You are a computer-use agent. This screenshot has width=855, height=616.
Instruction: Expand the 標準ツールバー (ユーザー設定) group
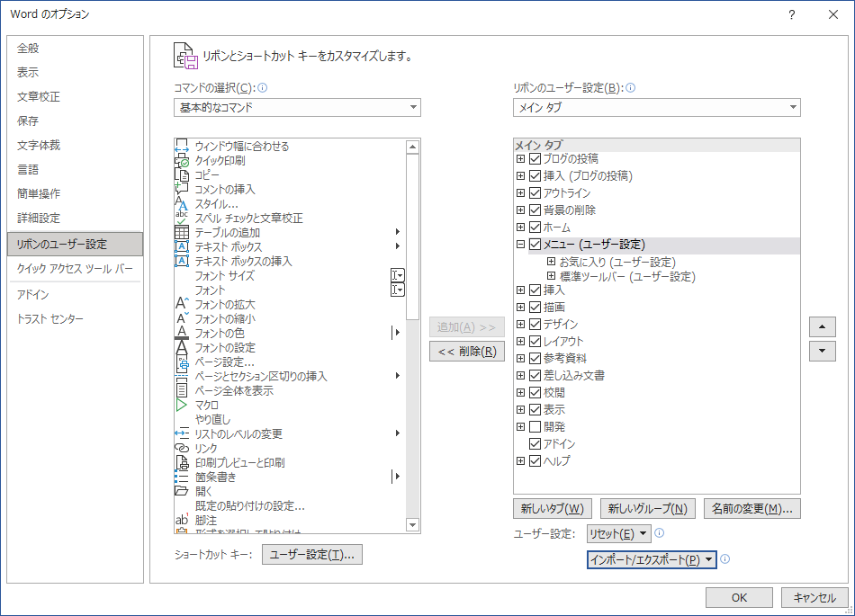(552, 276)
